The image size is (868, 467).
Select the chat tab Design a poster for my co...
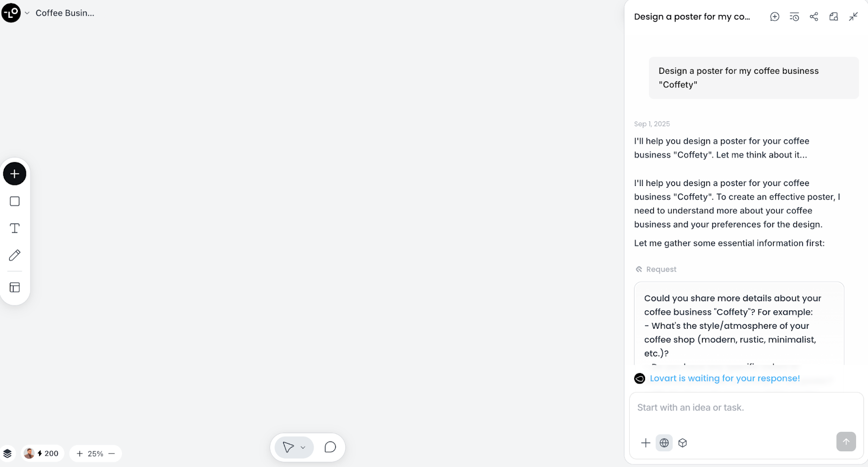coord(693,16)
